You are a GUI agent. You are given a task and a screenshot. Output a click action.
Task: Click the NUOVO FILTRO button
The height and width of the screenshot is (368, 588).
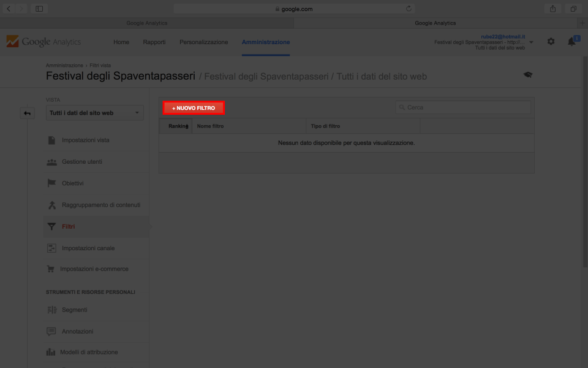194,107
